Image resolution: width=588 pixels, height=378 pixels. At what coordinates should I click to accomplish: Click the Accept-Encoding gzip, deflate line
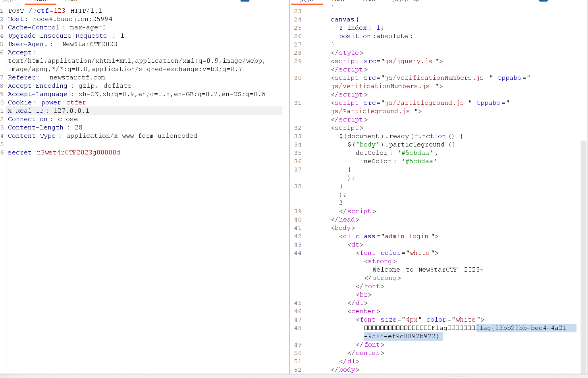pyautogui.click(x=69, y=86)
